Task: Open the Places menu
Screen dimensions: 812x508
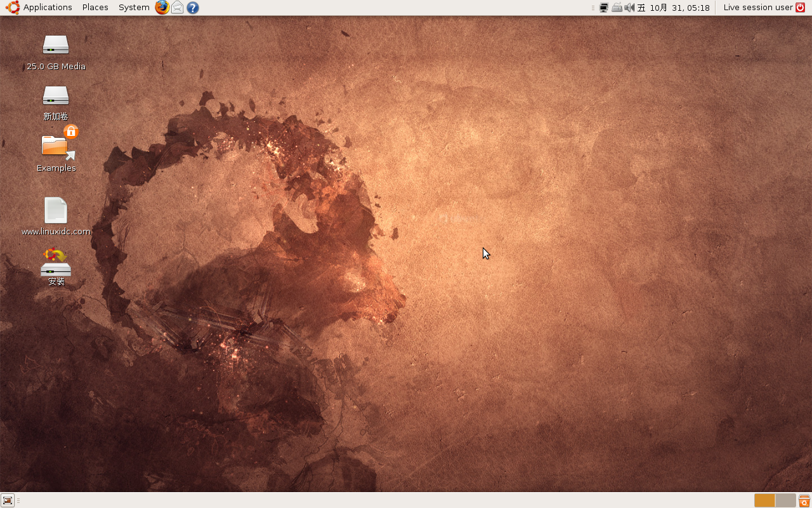Action: coord(95,8)
